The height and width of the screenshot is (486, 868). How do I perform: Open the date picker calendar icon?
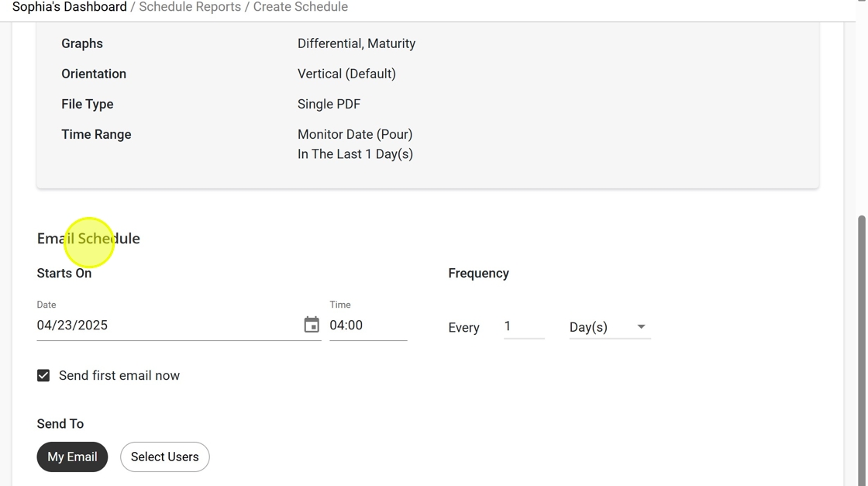click(x=312, y=325)
